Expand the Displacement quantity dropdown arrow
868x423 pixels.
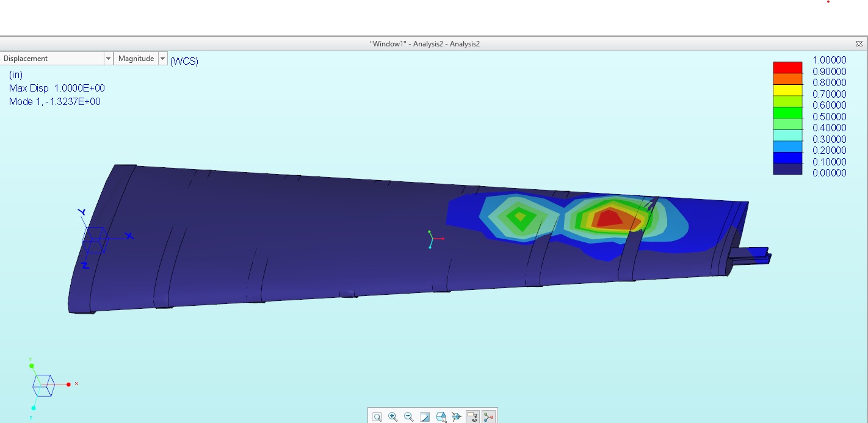coord(109,59)
